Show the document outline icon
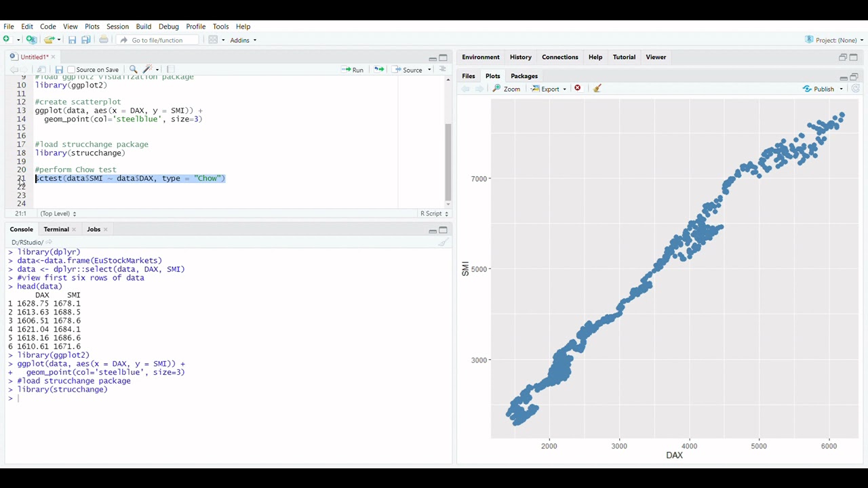868x488 pixels. (443, 69)
